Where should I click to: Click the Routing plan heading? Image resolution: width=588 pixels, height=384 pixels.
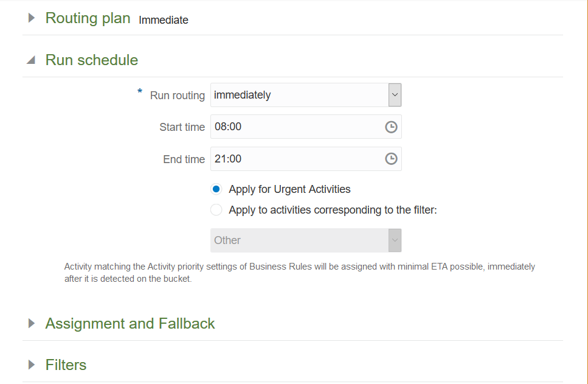(88, 18)
